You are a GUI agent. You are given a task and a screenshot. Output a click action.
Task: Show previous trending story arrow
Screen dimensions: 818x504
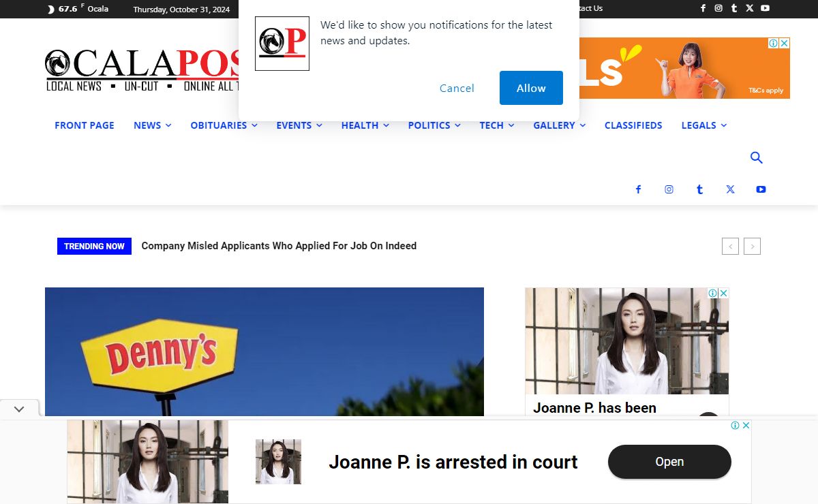[730, 247]
